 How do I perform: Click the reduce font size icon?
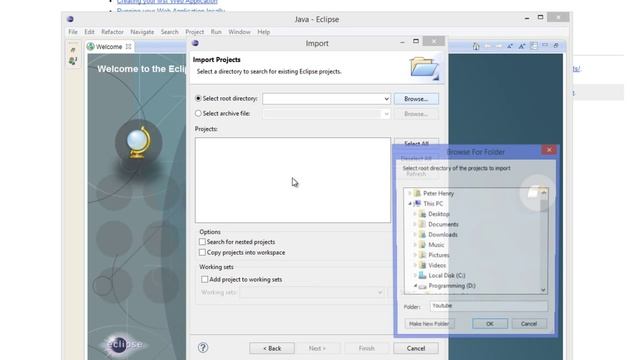510,46
